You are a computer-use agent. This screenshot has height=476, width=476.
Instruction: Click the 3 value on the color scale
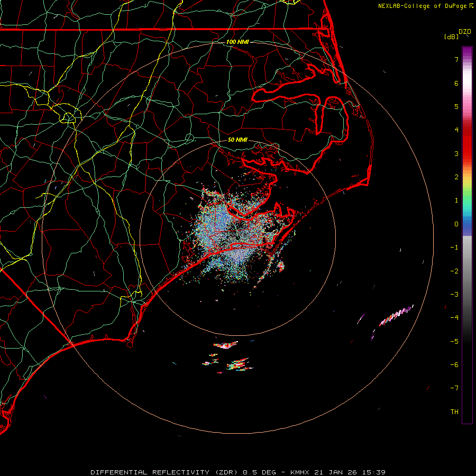point(456,153)
